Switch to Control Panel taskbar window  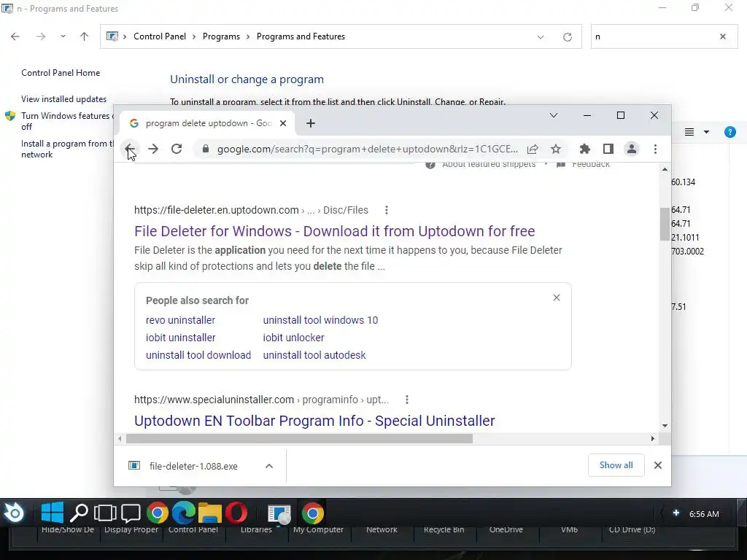[x=279, y=514]
